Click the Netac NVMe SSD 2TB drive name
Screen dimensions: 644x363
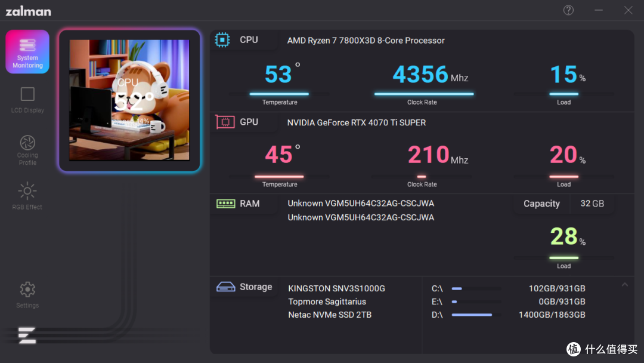tap(330, 315)
